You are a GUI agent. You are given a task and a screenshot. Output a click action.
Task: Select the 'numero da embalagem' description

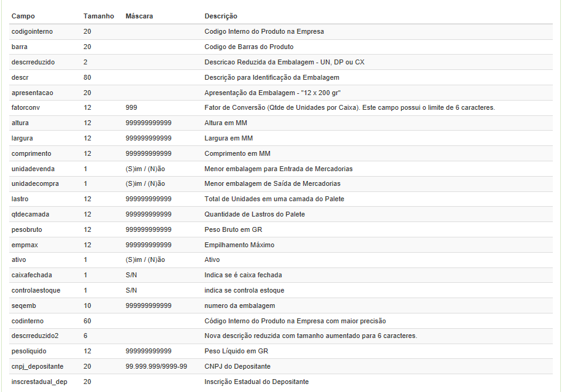[240, 306]
